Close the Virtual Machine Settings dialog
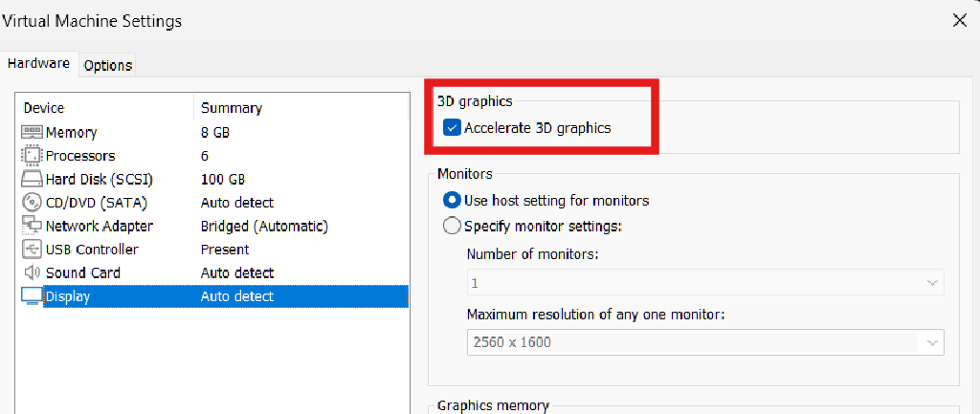980x414 pixels. [x=959, y=21]
